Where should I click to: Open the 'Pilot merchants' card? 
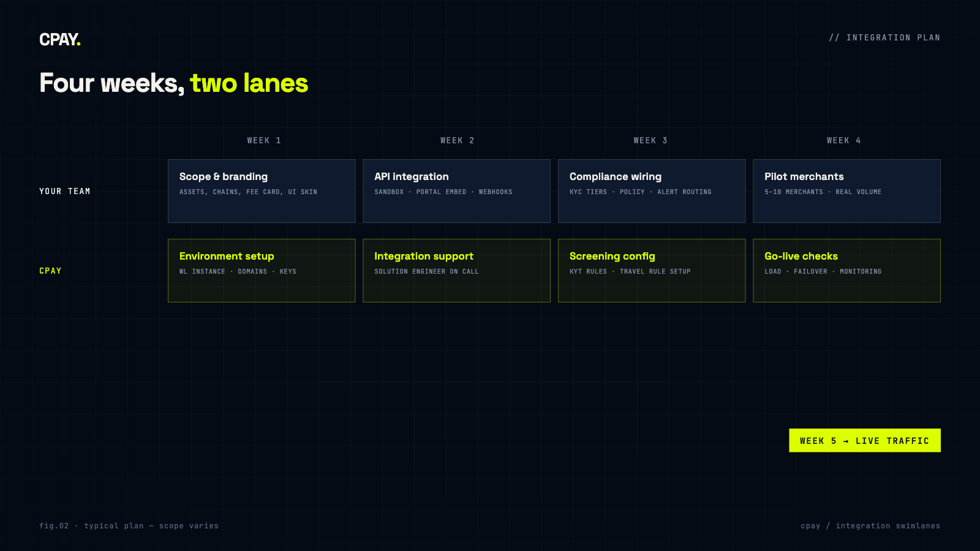(x=846, y=191)
